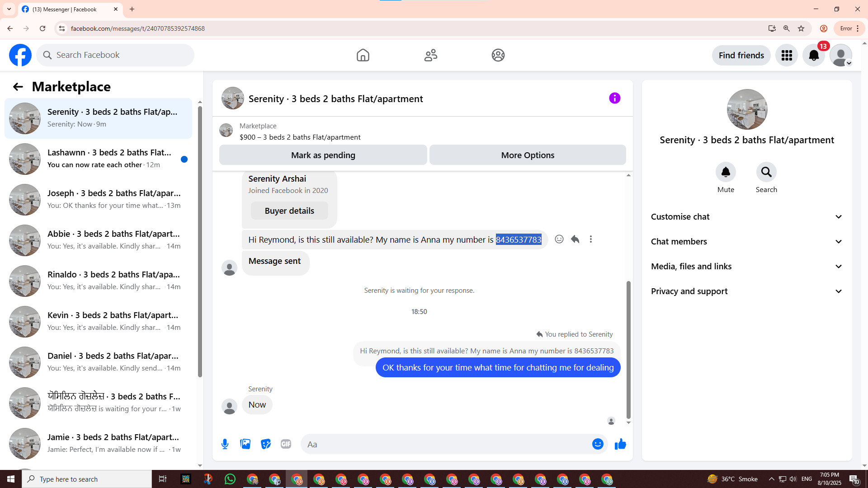Reply to Serenity's message using arrow icon
868x488 pixels.
(575, 239)
